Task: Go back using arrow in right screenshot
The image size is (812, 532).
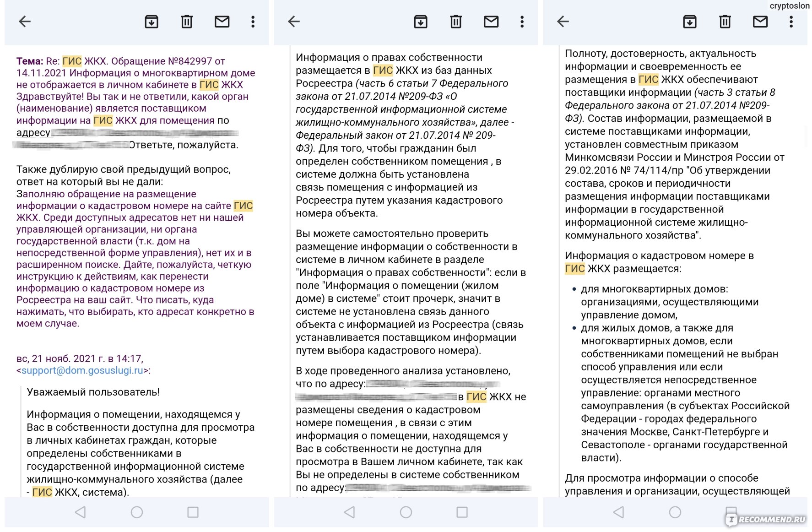Action: coord(563,22)
